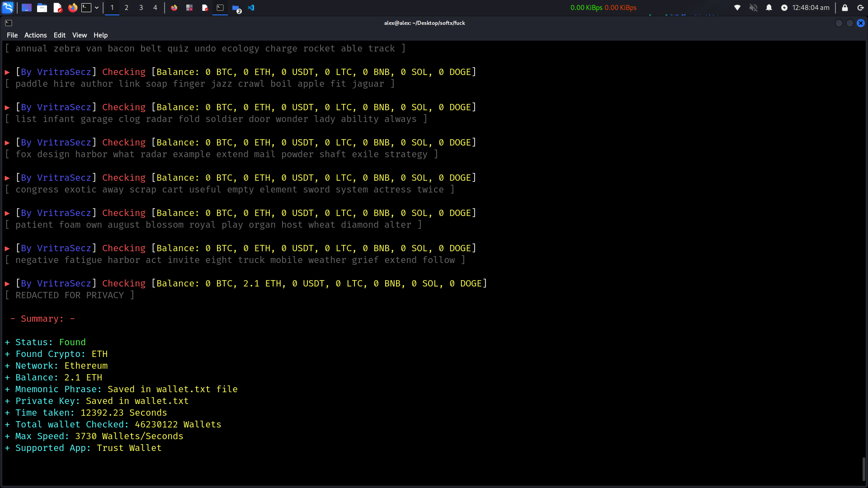Screen dimensions: 868x488
Task: Launch the text editor from panel launcher
Action: pos(57,8)
